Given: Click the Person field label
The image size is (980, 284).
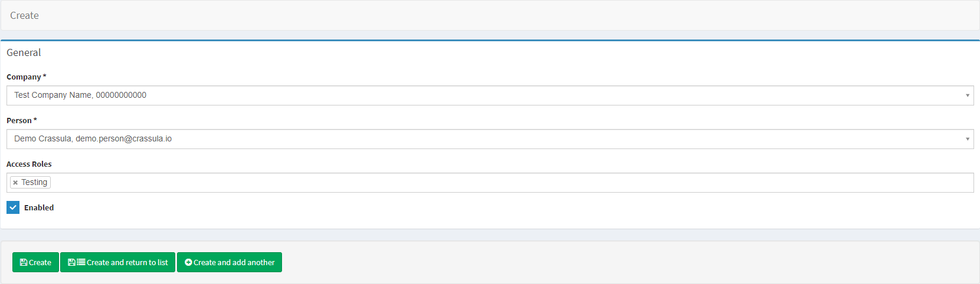Looking at the screenshot, I should pos(19,120).
